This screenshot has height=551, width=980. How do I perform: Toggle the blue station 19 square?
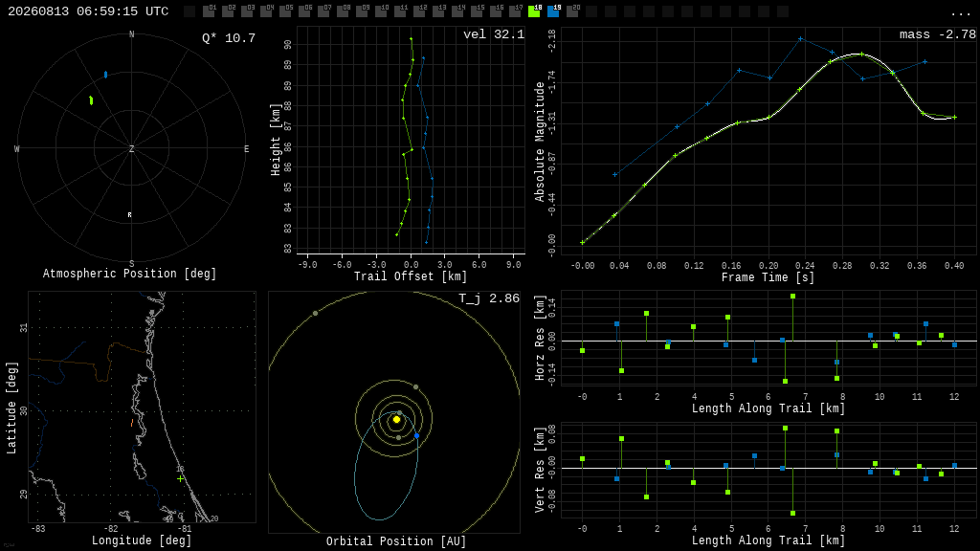(553, 11)
